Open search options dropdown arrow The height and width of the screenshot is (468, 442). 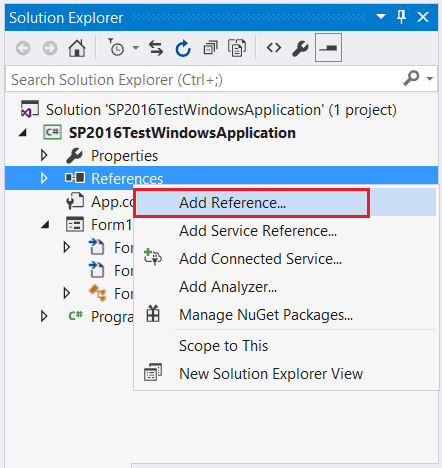tap(430, 79)
